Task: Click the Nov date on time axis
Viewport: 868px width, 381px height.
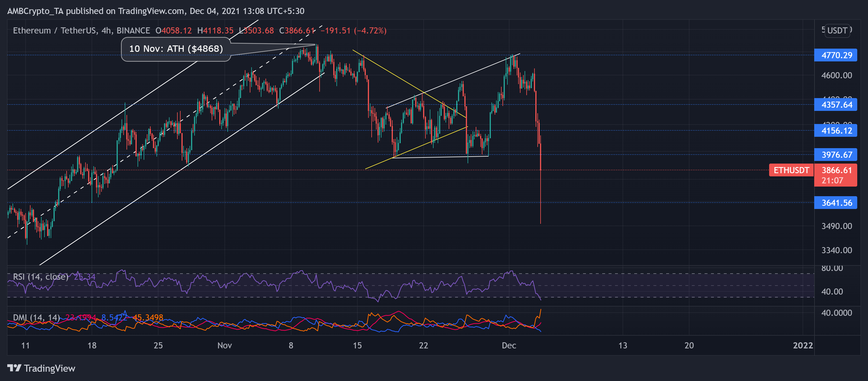Action: (224, 345)
